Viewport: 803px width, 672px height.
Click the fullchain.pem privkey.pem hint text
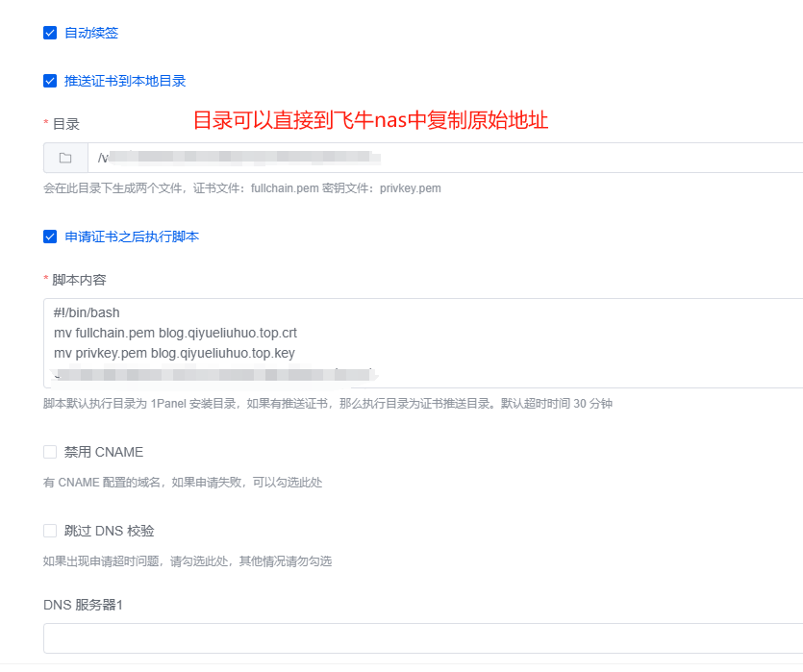pyautogui.click(x=242, y=188)
